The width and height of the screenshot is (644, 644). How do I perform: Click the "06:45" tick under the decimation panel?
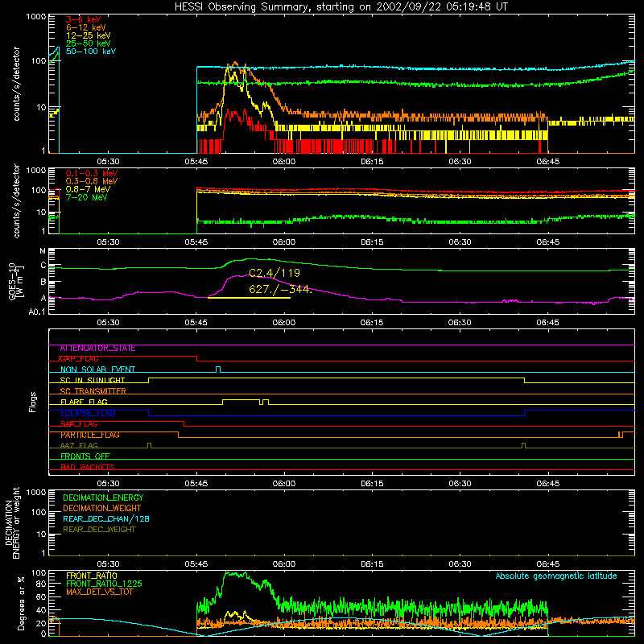[547, 564]
